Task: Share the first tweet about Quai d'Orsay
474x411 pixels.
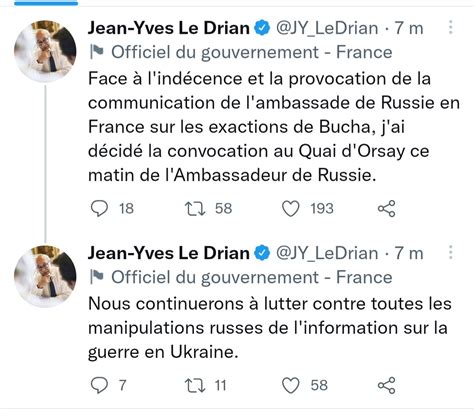Action: (387, 209)
